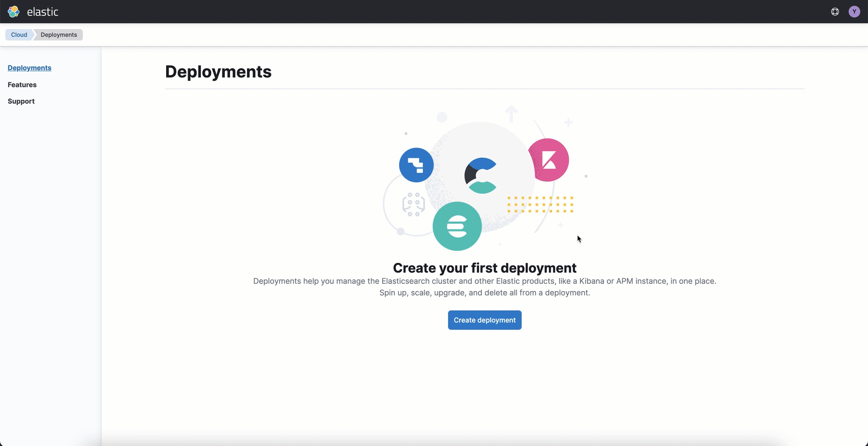Viewport: 868px width, 446px height.
Task: Click the Deployments breadcrumb
Action: pos(59,35)
